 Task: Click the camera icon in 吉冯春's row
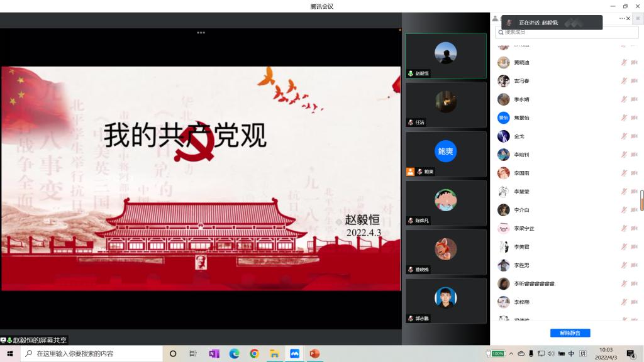coord(634,81)
